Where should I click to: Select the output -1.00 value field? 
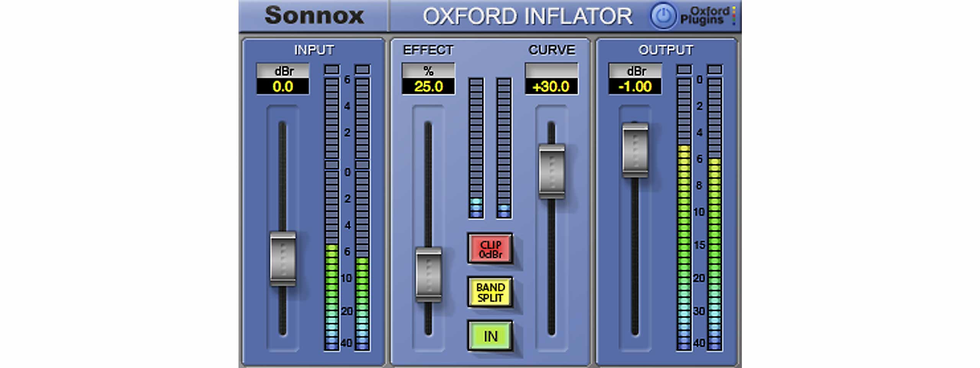[x=635, y=87]
